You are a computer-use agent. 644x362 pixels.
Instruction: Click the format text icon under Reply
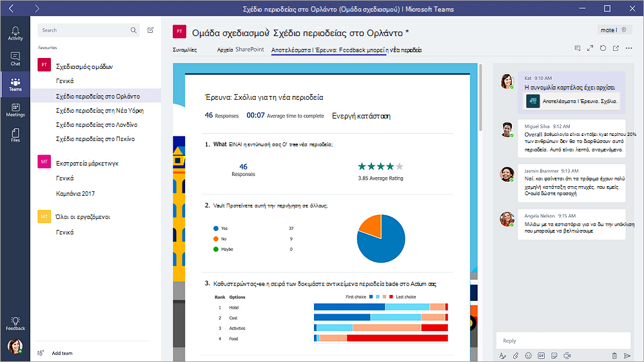click(x=502, y=356)
